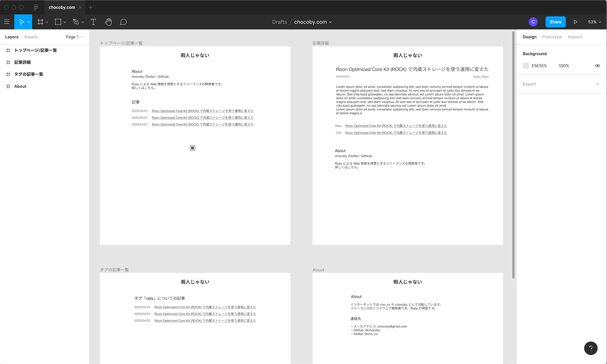
Task: Click the E5E5E5 background color swatch
Action: (526, 66)
